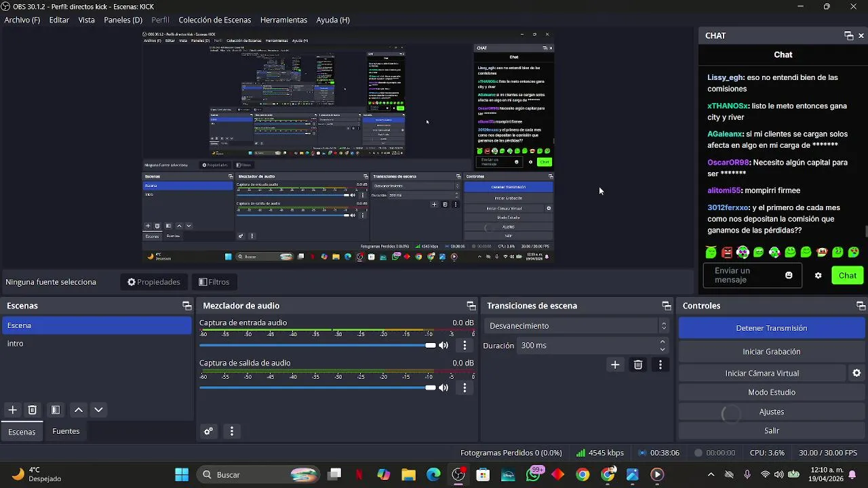
Task: Click the Windows Start button
Action: point(182,474)
